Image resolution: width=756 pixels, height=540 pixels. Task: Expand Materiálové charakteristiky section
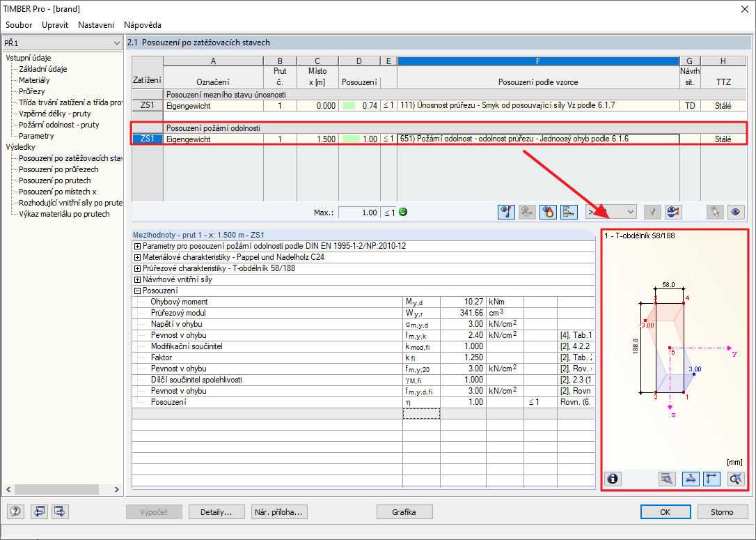tap(137, 257)
